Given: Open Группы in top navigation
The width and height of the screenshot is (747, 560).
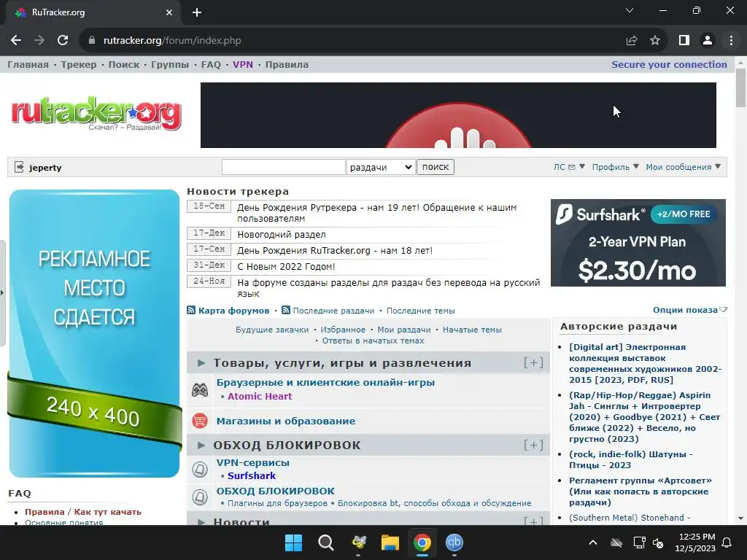Looking at the screenshot, I should tap(170, 64).
